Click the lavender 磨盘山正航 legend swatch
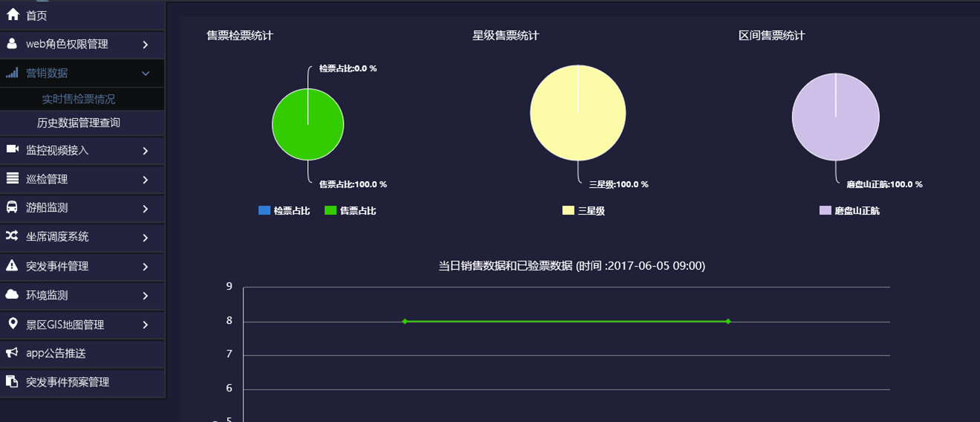The height and width of the screenshot is (422, 980). tap(825, 210)
